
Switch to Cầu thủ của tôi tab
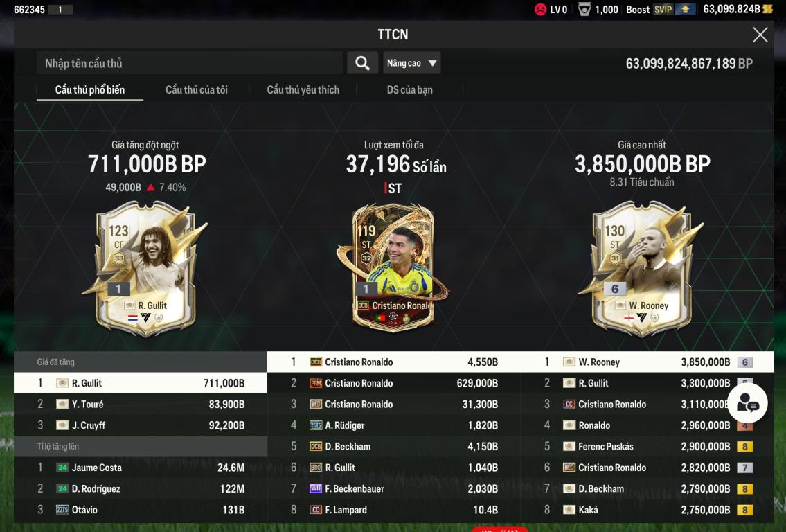click(197, 90)
